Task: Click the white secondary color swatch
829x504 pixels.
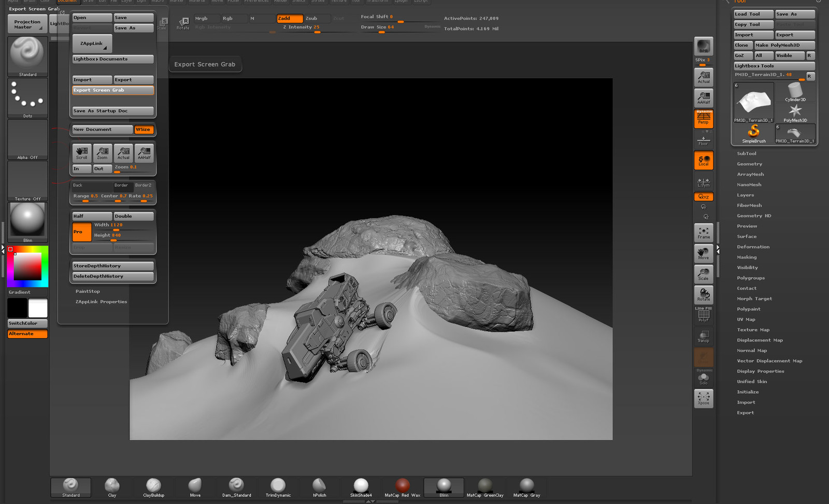Action: 38,308
